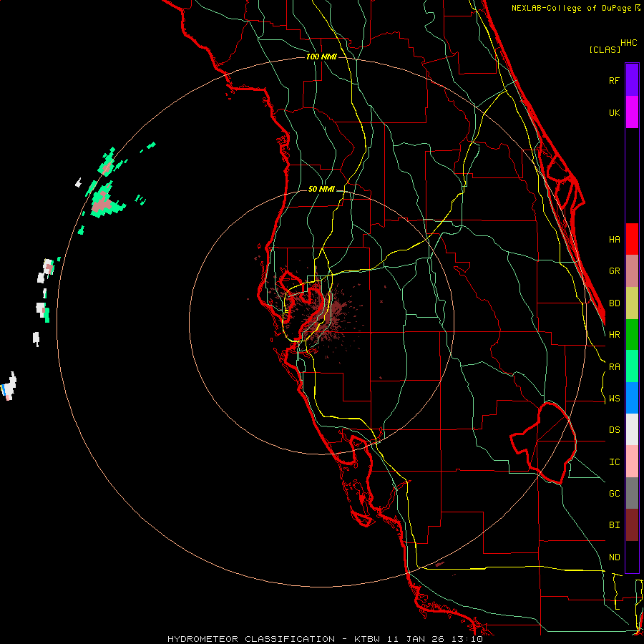Click the GR dusty pink legend swatch
The width and height of the screenshot is (644, 644).
(x=632, y=270)
